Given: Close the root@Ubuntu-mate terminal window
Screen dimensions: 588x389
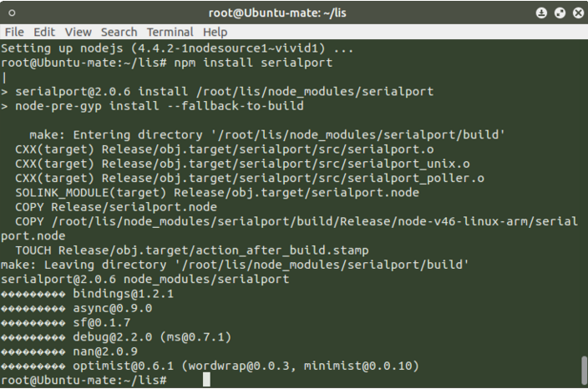Looking at the screenshot, I should pos(578,13).
